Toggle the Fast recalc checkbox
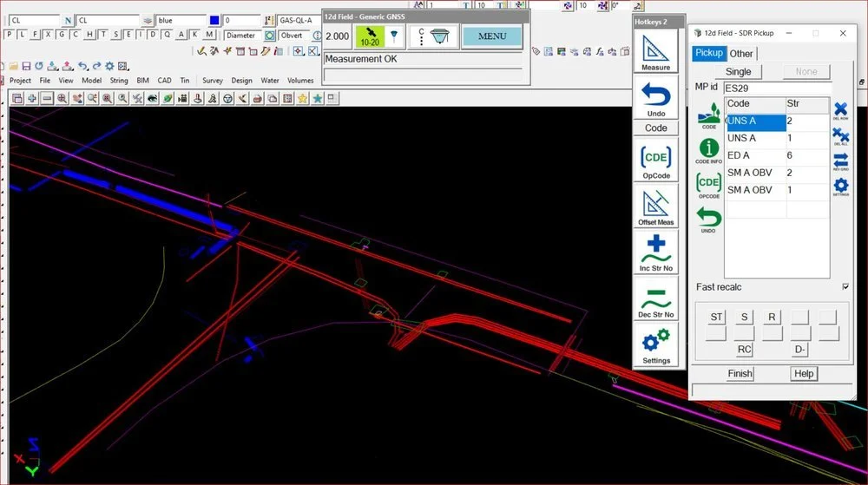Viewport: 868px width, 485px height. [845, 286]
